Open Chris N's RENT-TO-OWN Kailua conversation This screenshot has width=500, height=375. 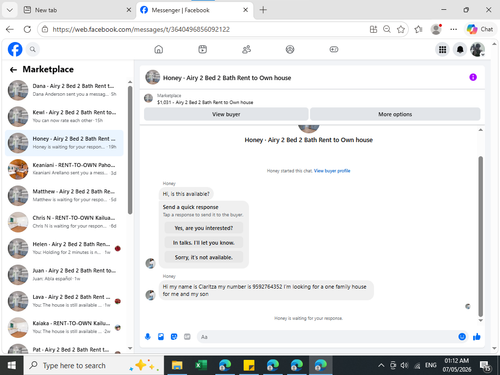64,222
